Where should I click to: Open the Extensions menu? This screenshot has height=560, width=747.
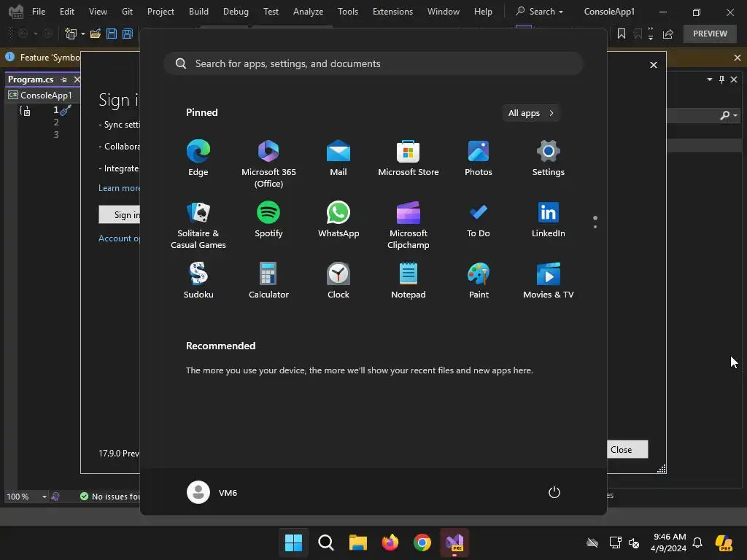pyautogui.click(x=392, y=12)
